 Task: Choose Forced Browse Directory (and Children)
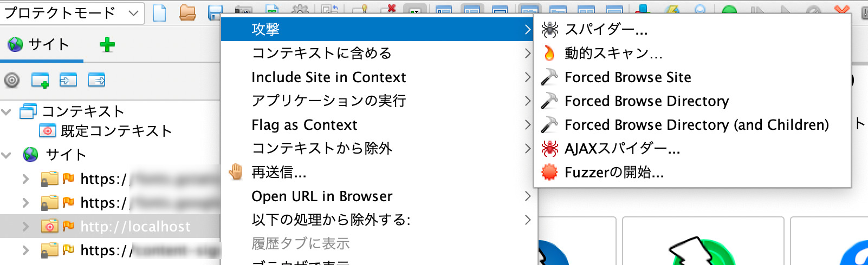pos(692,124)
